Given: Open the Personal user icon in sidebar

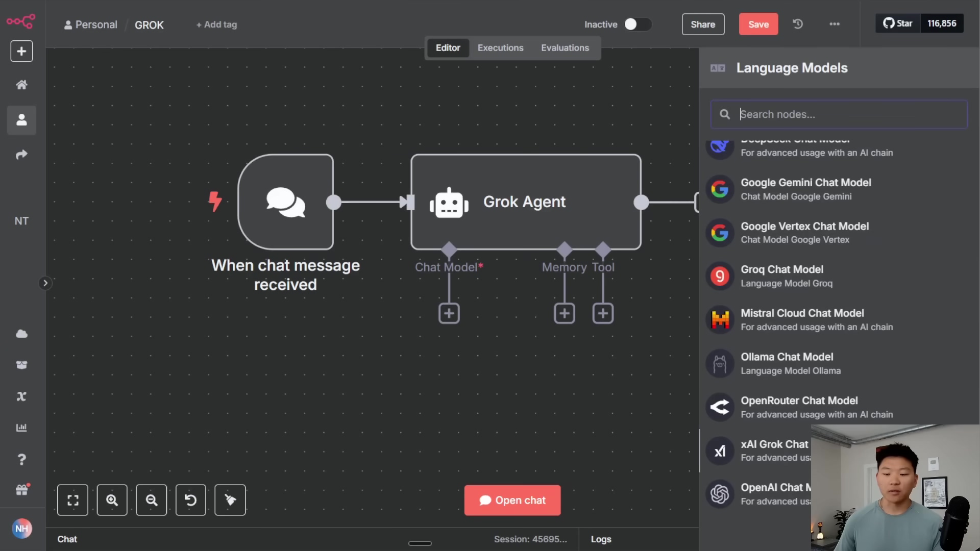Looking at the screenshot, I should [21, 120].
